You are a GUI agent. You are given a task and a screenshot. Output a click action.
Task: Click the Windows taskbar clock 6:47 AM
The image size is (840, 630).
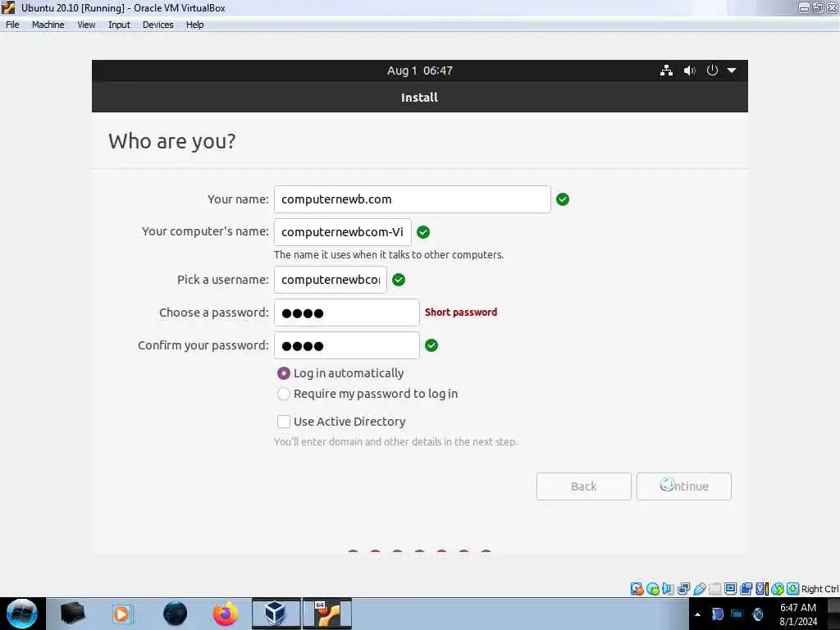click(x=798, y=614)
